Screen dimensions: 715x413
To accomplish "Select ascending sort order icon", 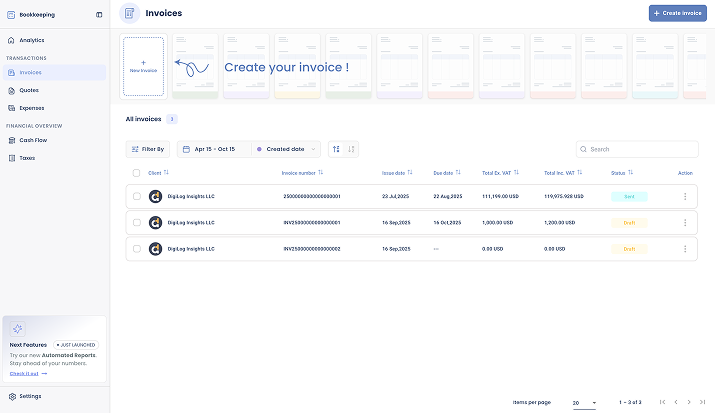I will coord(336,149).
